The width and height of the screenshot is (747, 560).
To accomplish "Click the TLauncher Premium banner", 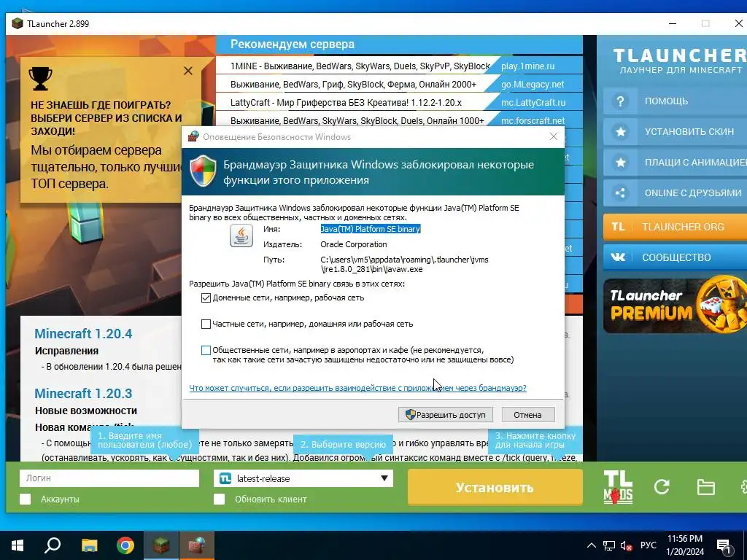I will pos(675,306).
